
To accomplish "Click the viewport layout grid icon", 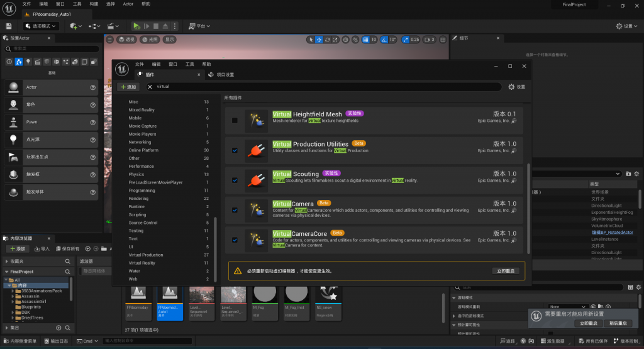I will (x=443, y=40).
